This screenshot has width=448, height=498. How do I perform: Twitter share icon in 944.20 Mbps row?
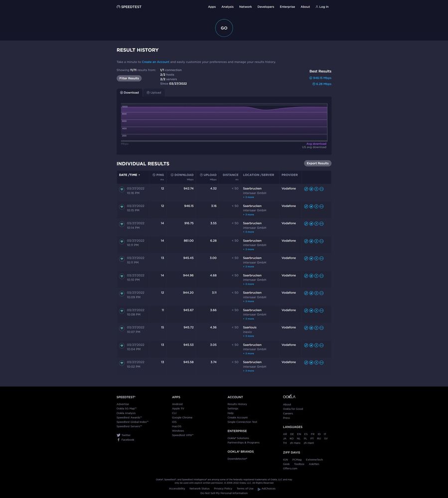pyautogui.click(x=311, y=293)
